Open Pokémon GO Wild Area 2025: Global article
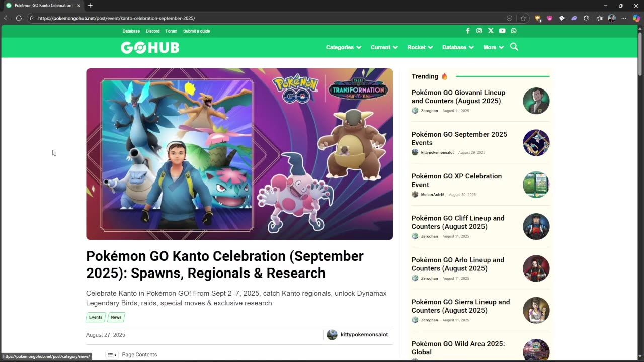Screen dimensions: 644x362 click(458, 348)
